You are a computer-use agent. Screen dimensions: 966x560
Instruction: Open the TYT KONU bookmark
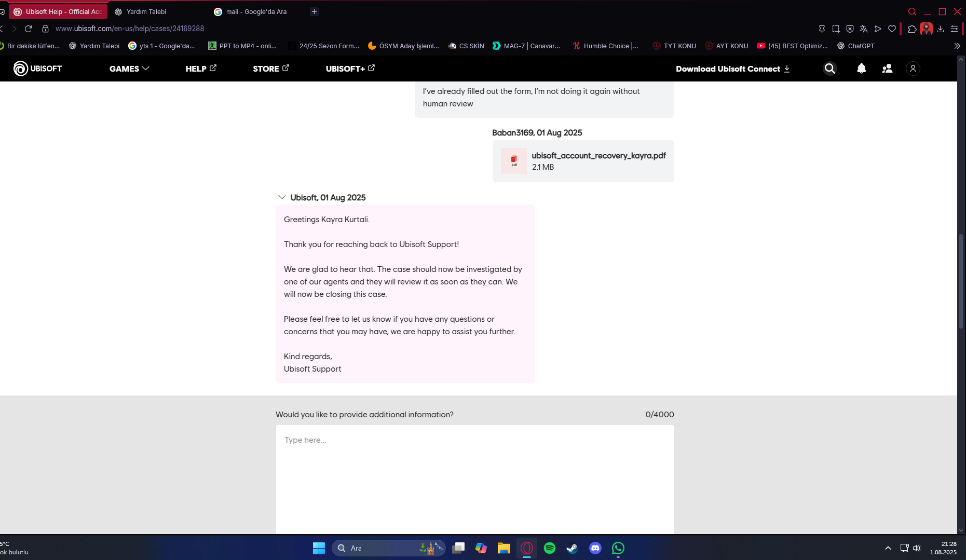[x=674, y=46]
